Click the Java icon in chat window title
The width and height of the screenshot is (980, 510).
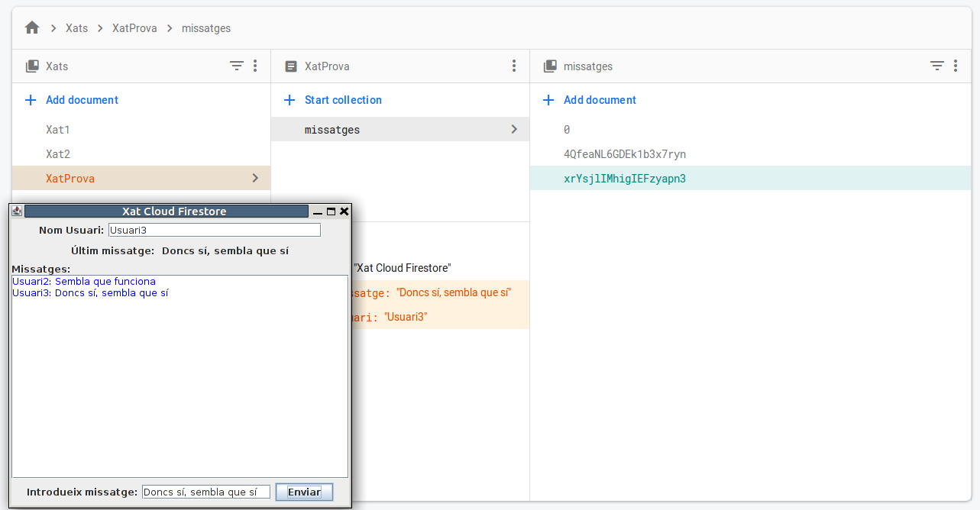pyautogui.click(x=17, y=211)
